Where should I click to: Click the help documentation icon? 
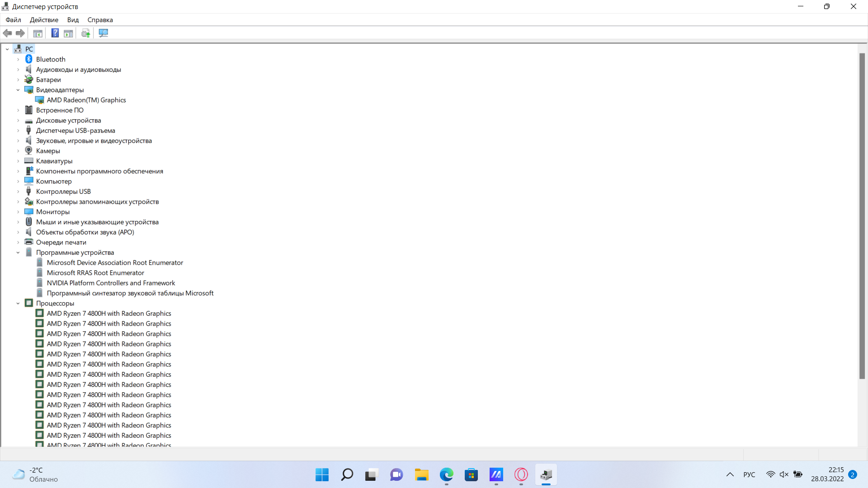(x=54, y=33)
